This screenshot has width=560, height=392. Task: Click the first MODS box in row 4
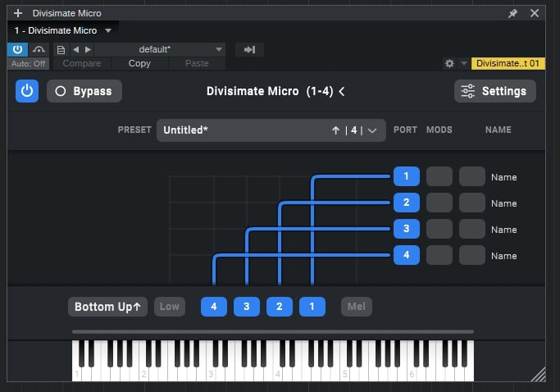point(439,255)
